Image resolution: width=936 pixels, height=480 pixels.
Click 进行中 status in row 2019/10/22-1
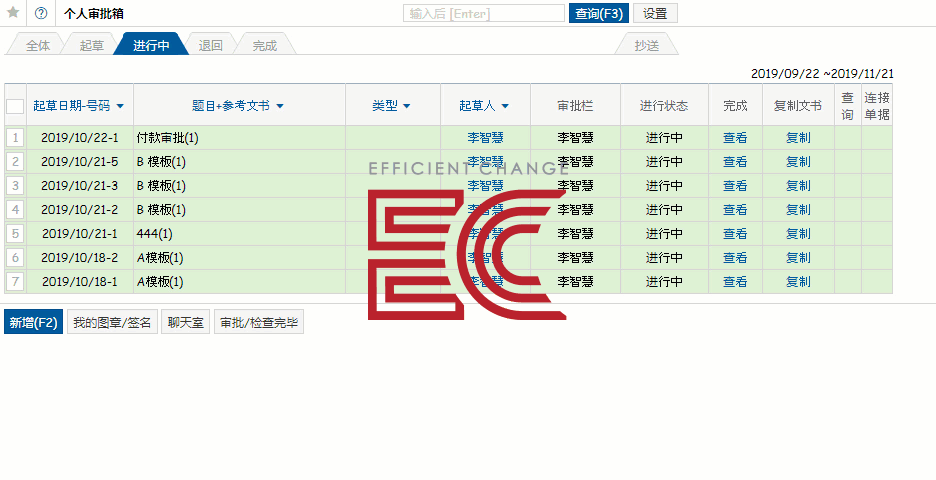(664, 138)
